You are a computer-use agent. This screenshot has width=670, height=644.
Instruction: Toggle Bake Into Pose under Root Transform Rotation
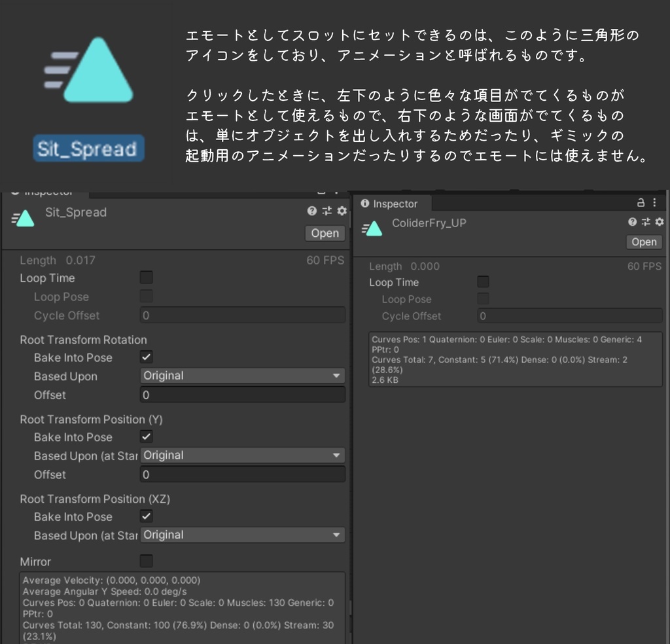point(145,357)
